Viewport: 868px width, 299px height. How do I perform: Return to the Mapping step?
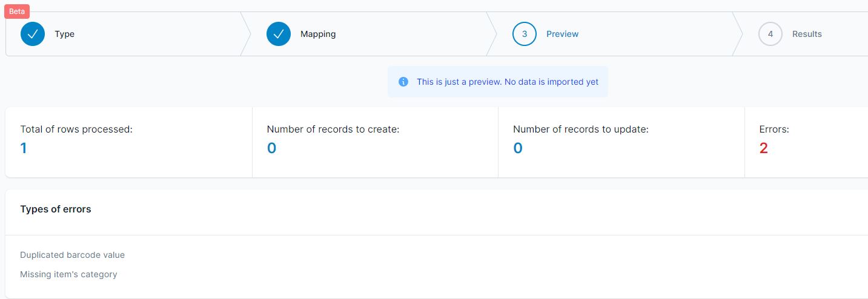tap(318, 34)
